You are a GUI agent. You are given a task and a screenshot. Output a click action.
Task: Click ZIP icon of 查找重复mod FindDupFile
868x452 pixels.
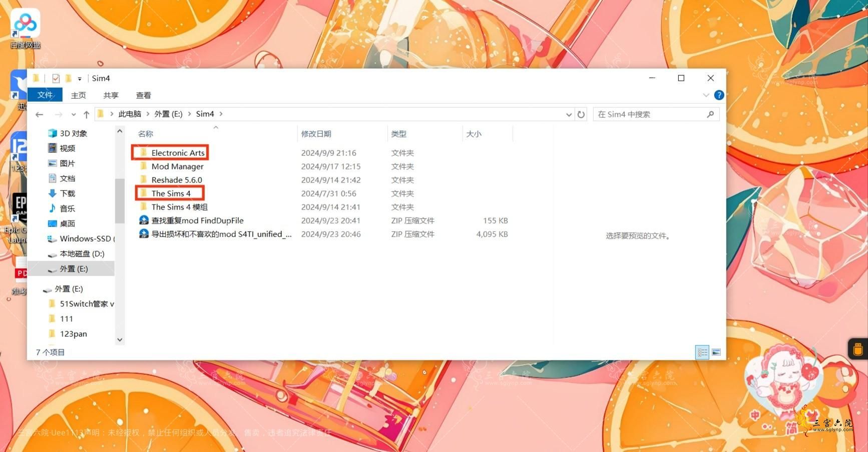tap(144, 220)
